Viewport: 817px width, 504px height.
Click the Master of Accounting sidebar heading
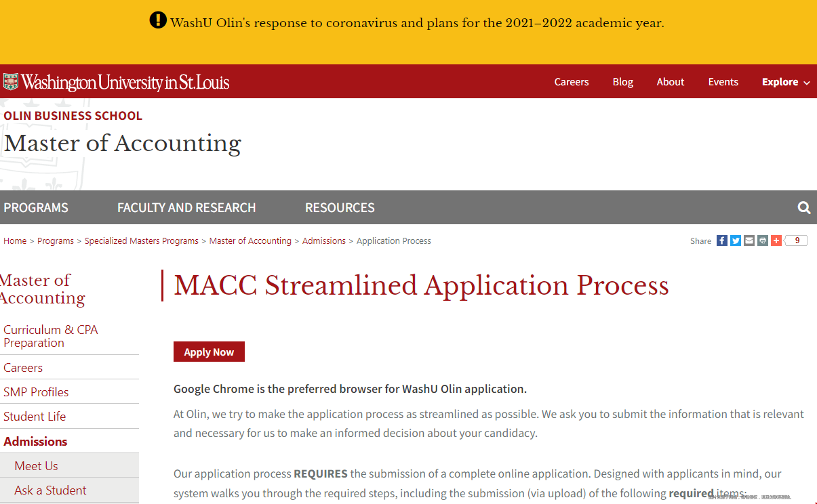pyautogui.click(x=43, y=289)
